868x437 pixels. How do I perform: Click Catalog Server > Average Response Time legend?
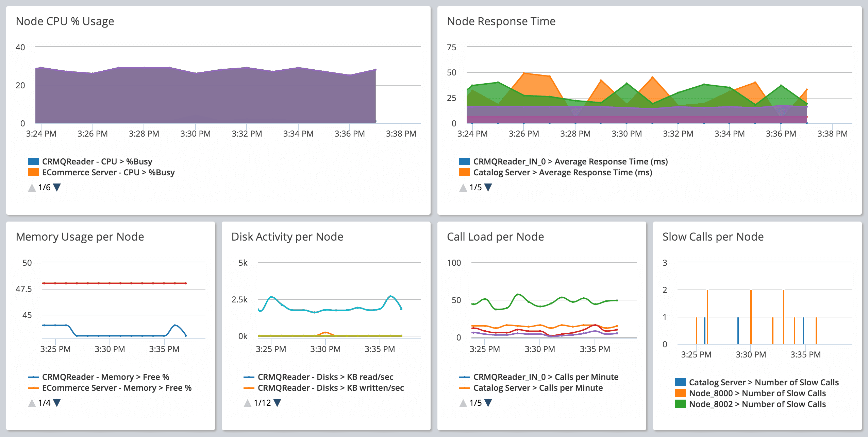(563, 172)
